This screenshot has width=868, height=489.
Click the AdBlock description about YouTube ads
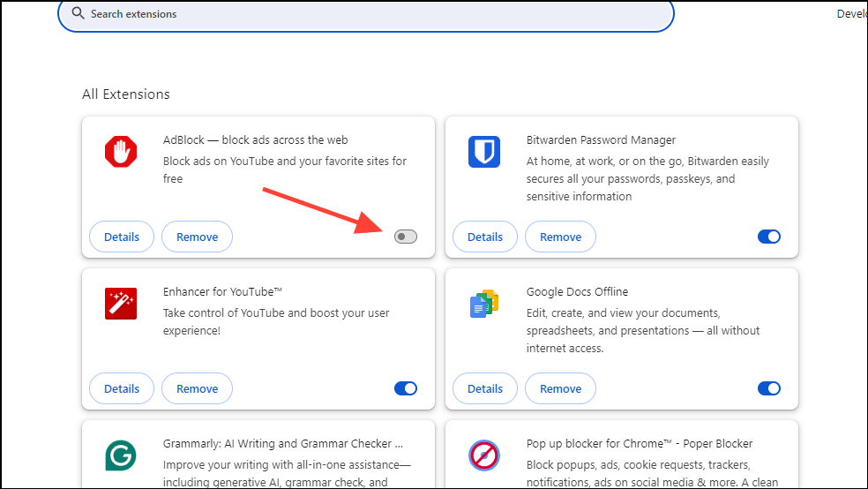[x=285, y=170]
